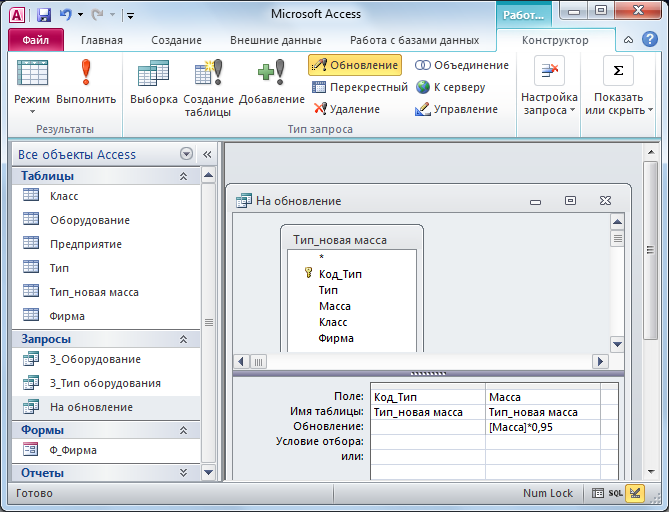669x512 pixels.
Task: Minimize the На обновление query window
Action: (535, 201)
